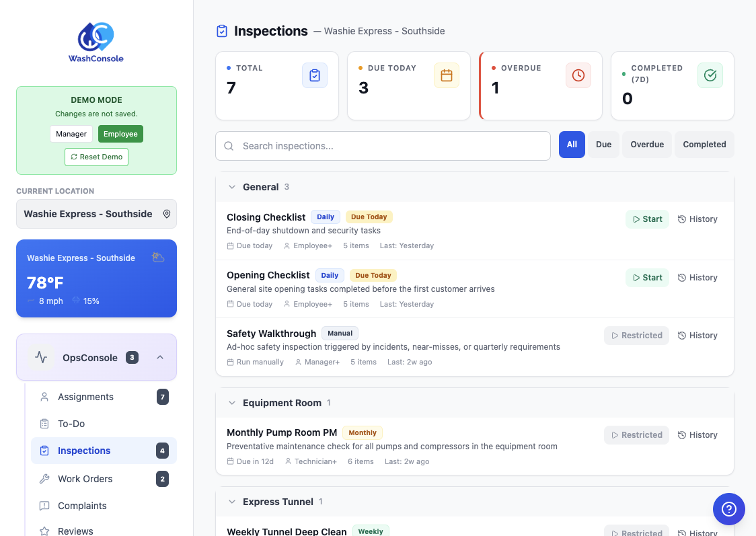Click Restricted button on Safety Walkthrough

(x=636, y=336)
